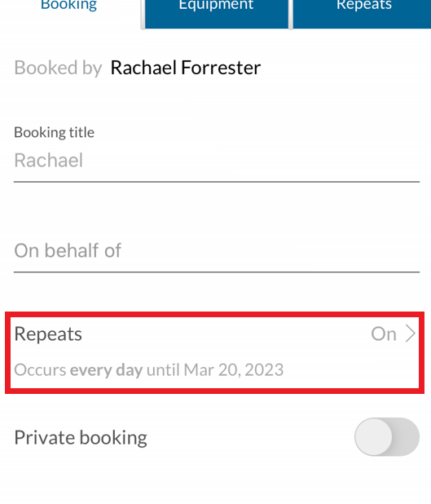Click the Repeats row label

pos(48,334)
